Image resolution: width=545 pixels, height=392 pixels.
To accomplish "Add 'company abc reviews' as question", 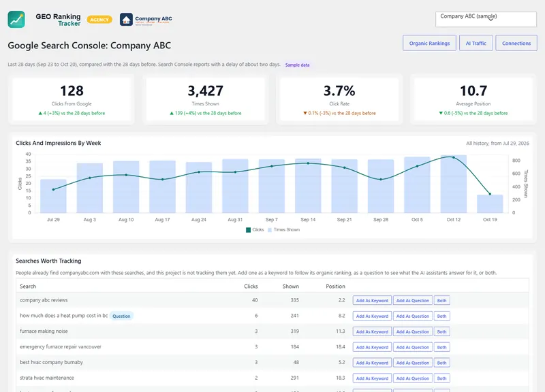I will (413, 300).
